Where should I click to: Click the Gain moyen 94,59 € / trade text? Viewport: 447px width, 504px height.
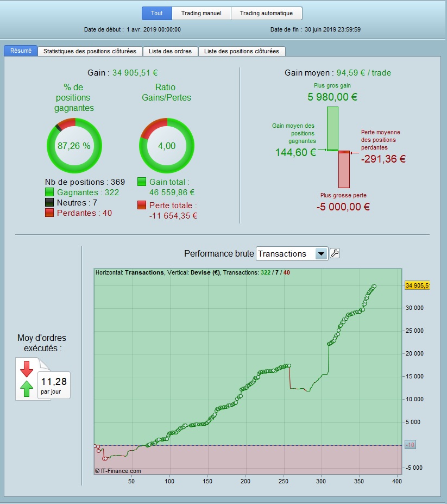[337, 73]
